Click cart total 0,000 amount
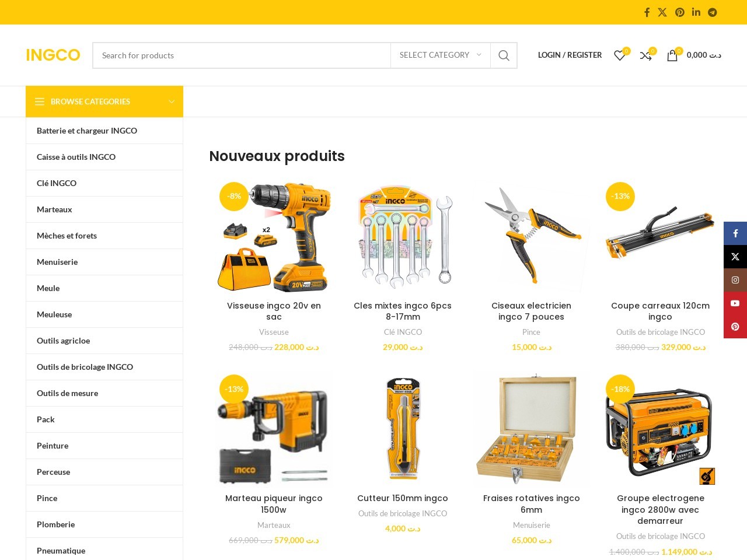 pos(704,55)
